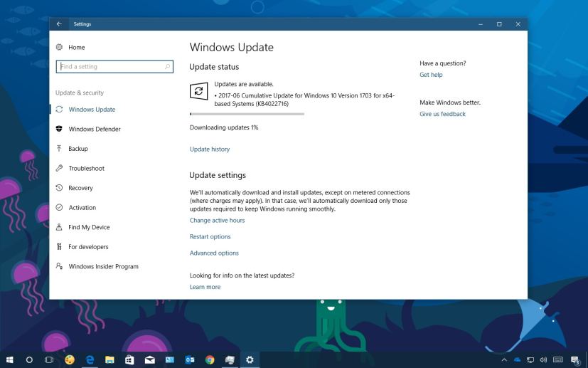The width and height of the screenshot is (588, 368).
Task: Click Change active hours link
Action: (x=217, y=221)
